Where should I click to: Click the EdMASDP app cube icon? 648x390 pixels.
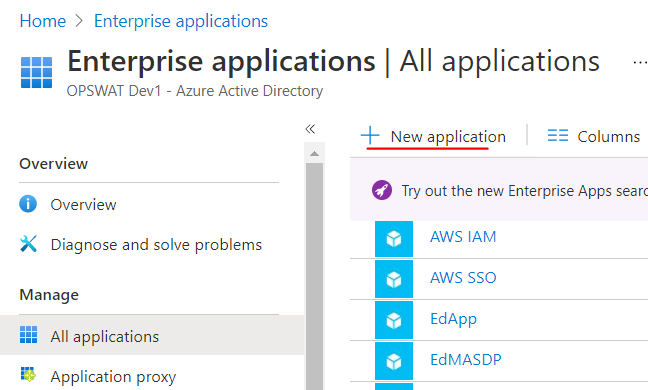click(394, 361)
